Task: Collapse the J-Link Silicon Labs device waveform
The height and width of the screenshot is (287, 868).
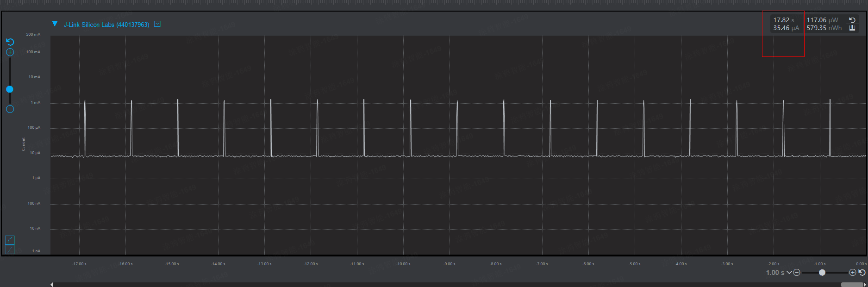Action: point(55,24)
